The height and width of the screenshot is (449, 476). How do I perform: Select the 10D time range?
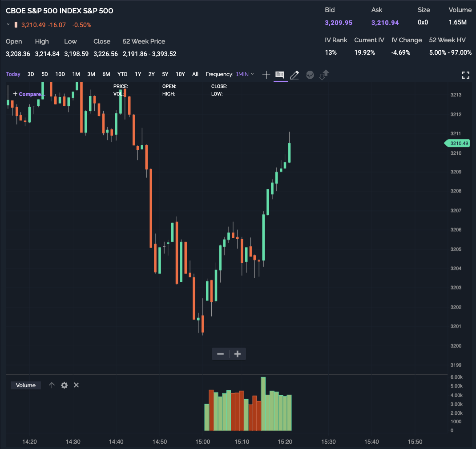click(60, 74)
